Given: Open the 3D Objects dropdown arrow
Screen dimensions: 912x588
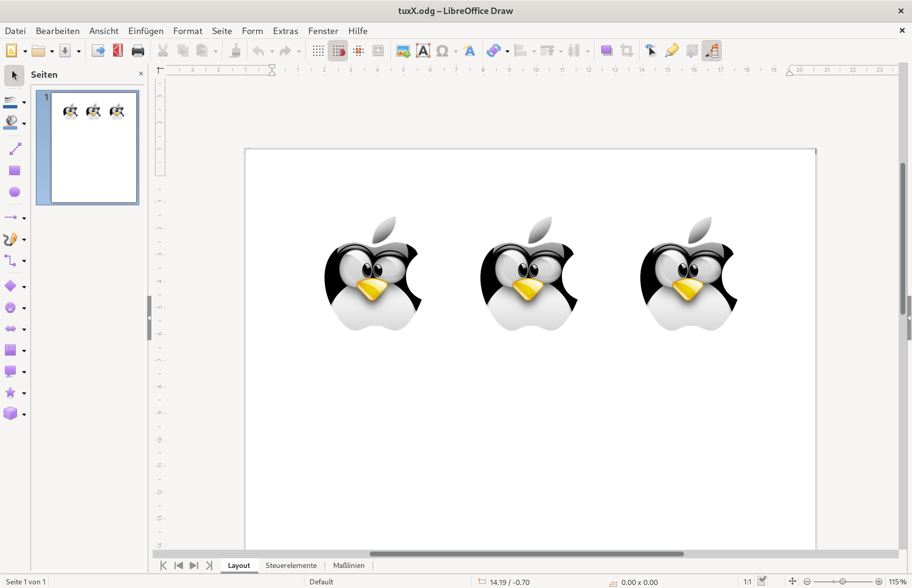Looking at the screenshot, I should pos(24,415).
